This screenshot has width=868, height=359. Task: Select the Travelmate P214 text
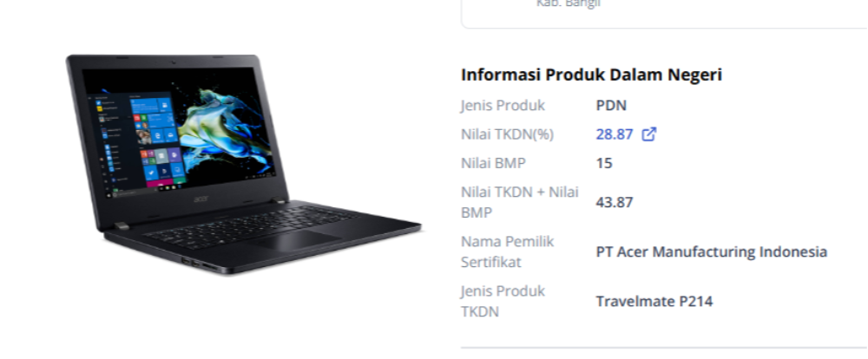[x=654, y=302]
